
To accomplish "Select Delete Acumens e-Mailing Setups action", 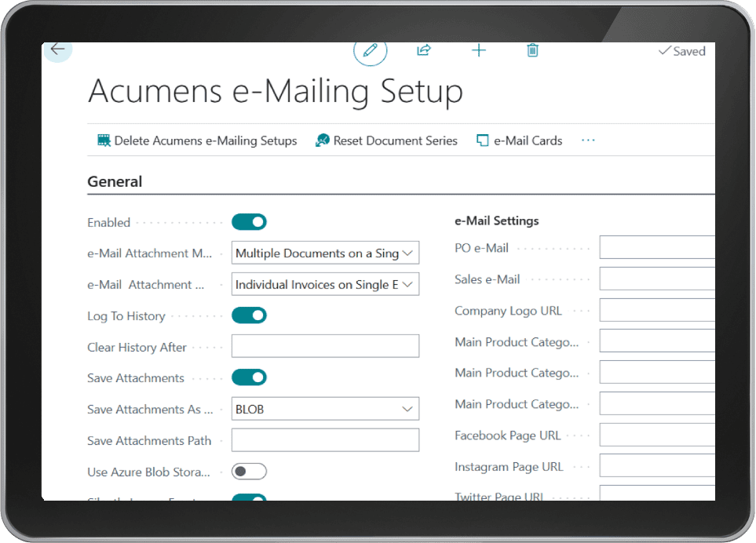I will [197, 140].
